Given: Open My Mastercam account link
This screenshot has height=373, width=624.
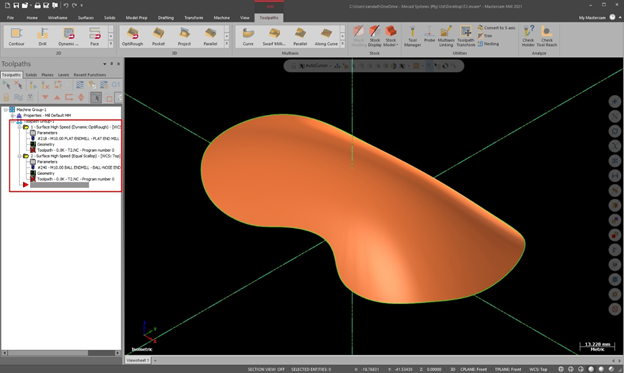Looking at the screenshot, I should coord(592,18).
